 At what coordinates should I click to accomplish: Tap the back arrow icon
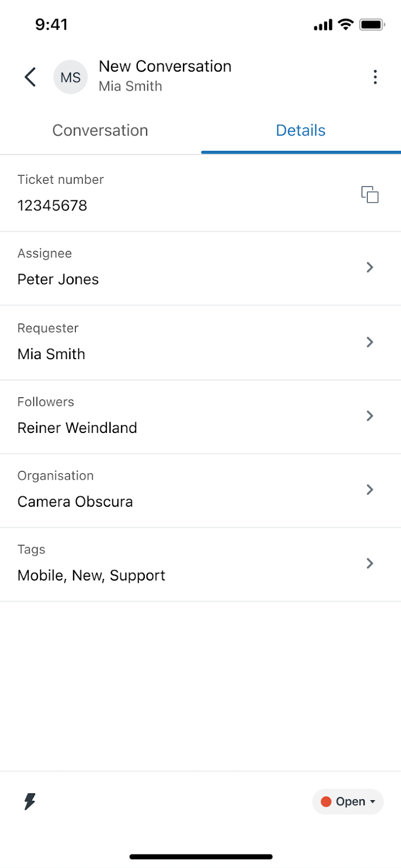pos(30,77)
